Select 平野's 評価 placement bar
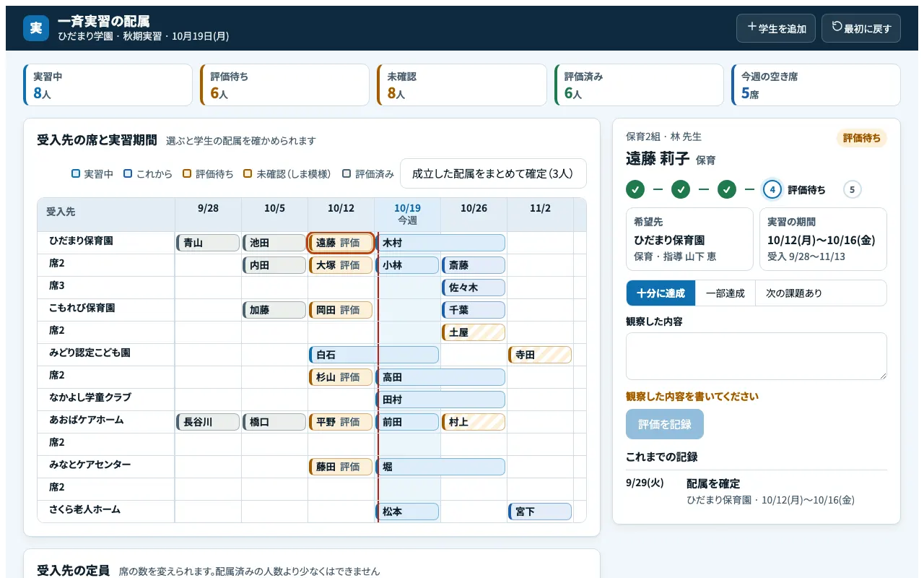Screen dimensions: 924x578 (341, 422)
